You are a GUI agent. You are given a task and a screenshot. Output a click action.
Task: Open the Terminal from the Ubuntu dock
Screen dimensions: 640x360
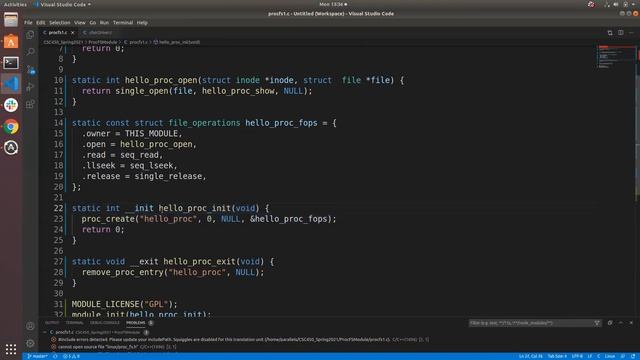[x=11, y=63]
